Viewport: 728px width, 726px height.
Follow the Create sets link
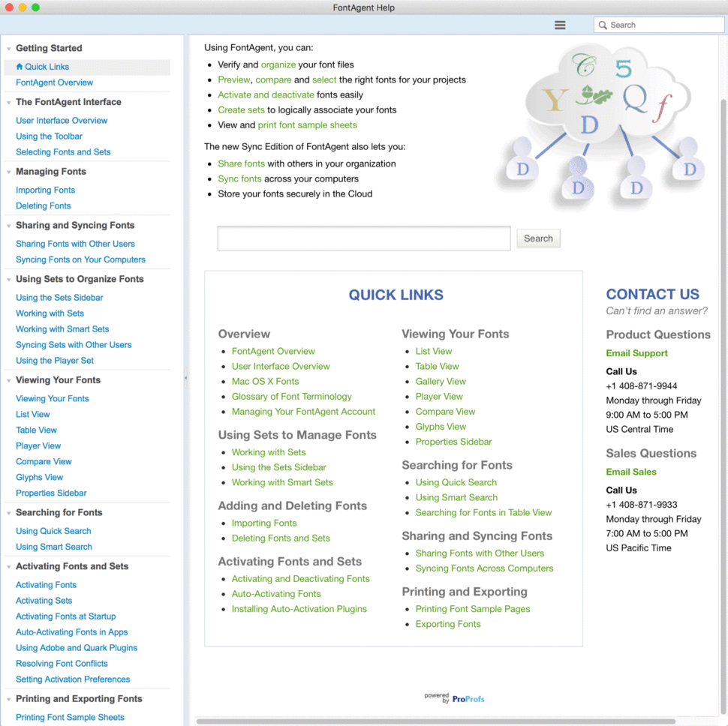pos(241,110)
